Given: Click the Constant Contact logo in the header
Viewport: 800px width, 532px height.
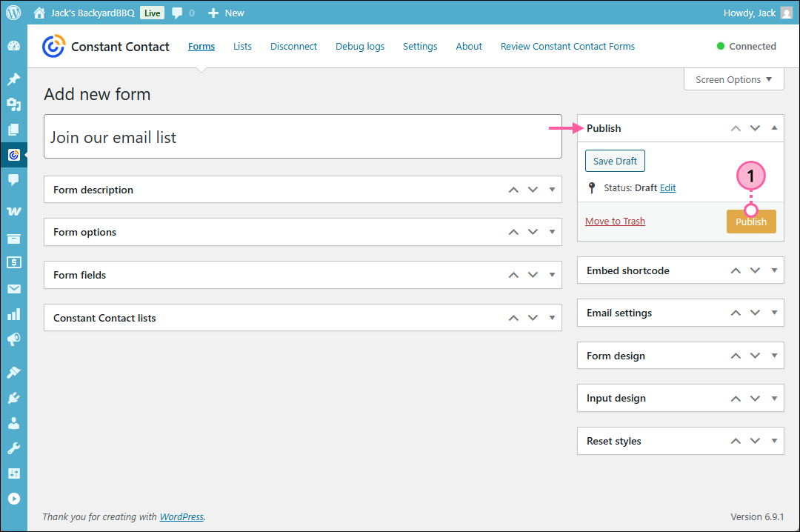Looking at the screenshot, I should (x=53, y=46).
